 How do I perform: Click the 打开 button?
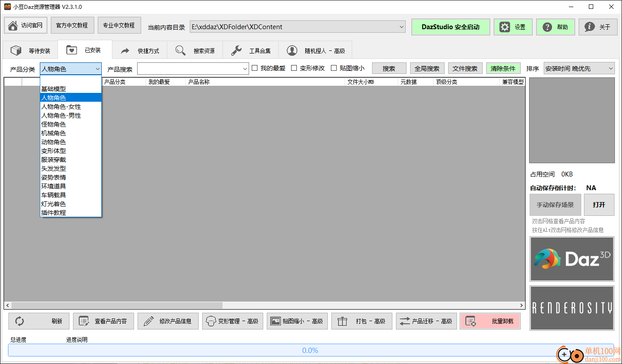coord(599,205)
